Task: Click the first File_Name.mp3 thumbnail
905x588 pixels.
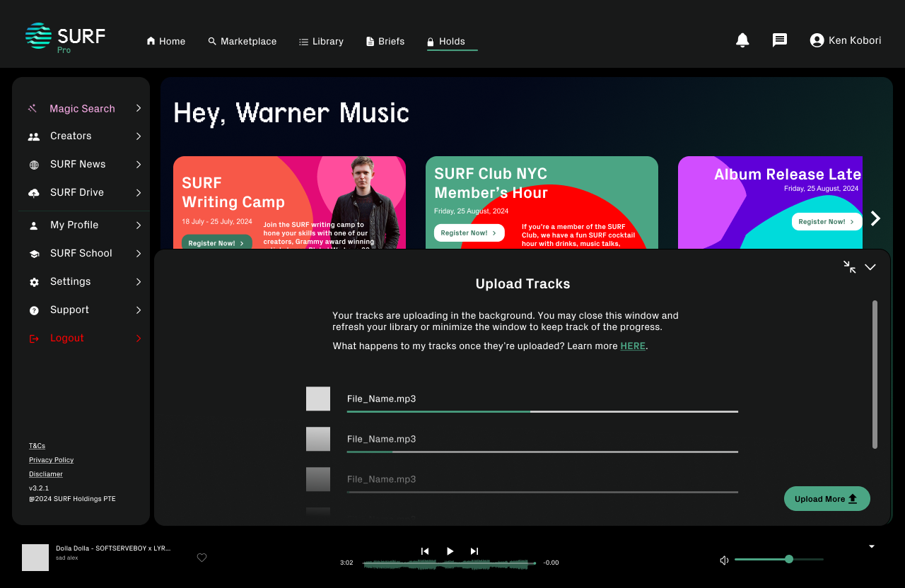Action: (x=318, y=399)
